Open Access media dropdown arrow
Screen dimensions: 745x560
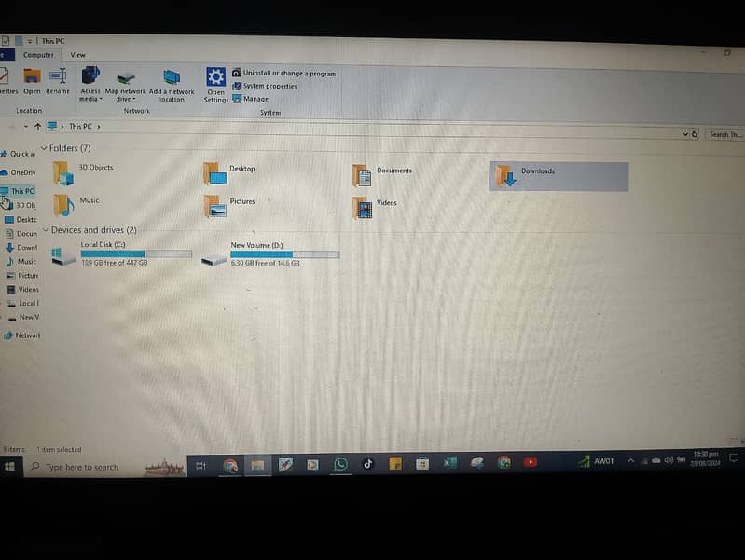[101, 100]
